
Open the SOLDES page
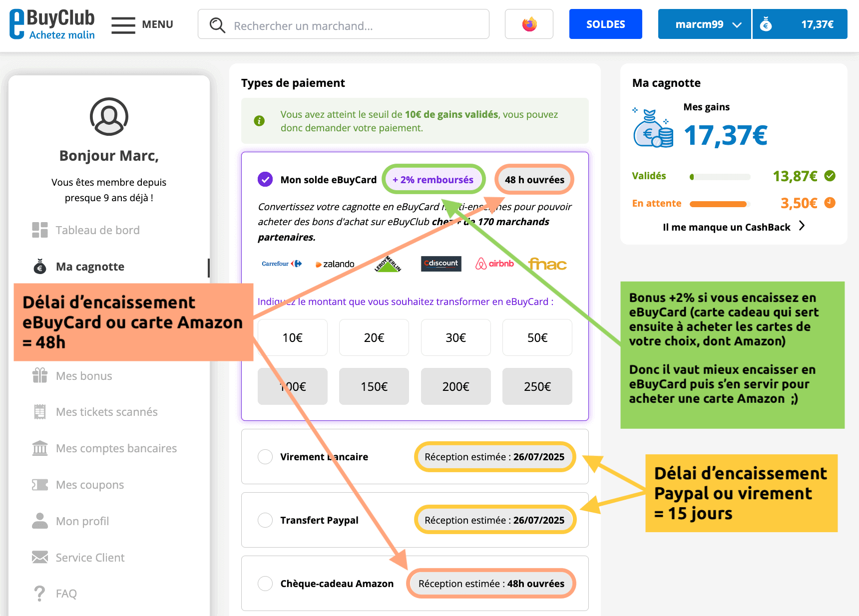pyautogui.click(x=605, y=24)
